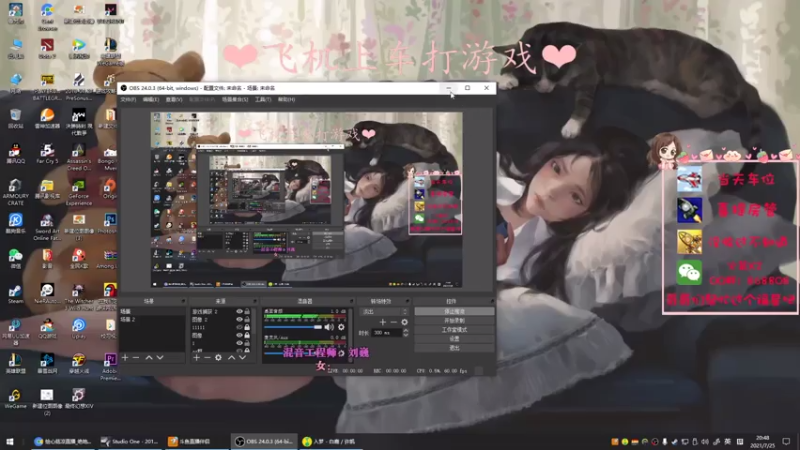Move the scene down with the down arrow
Image resolution: width=800 pixels, height=450 pixels.
(x=160, y=358)
